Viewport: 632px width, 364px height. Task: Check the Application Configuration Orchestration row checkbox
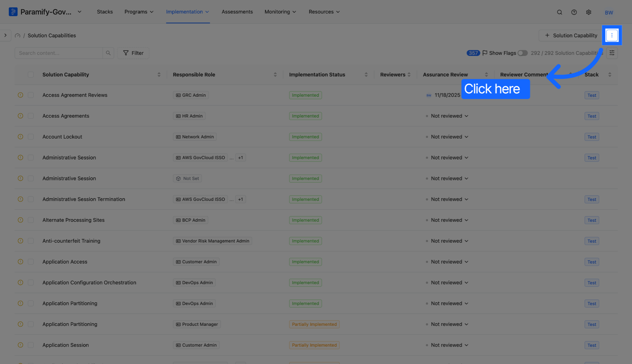click(x=31, y=283)
